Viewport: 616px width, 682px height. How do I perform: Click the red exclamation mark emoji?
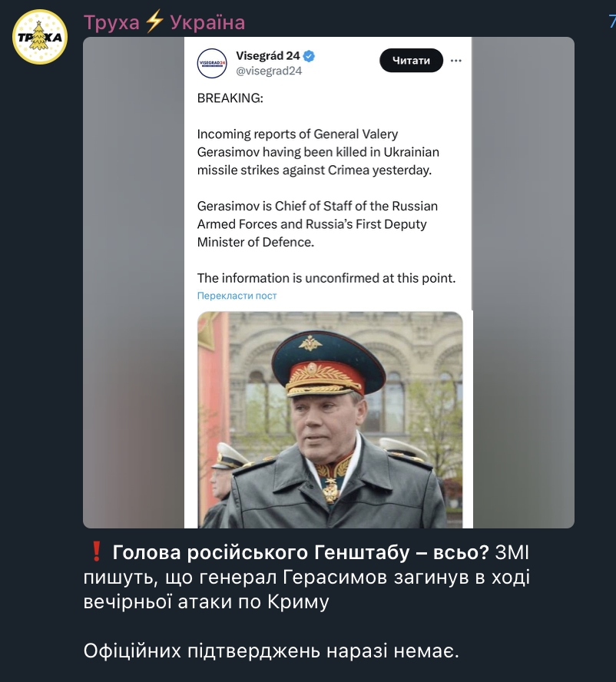tap(96, 551)
